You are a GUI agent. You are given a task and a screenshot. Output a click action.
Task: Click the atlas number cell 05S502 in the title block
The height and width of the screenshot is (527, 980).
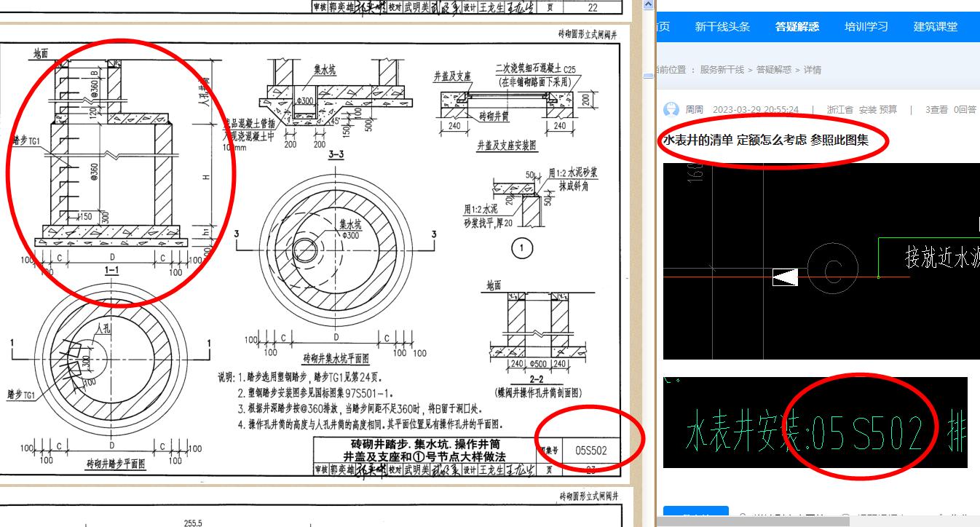point(590,451)
